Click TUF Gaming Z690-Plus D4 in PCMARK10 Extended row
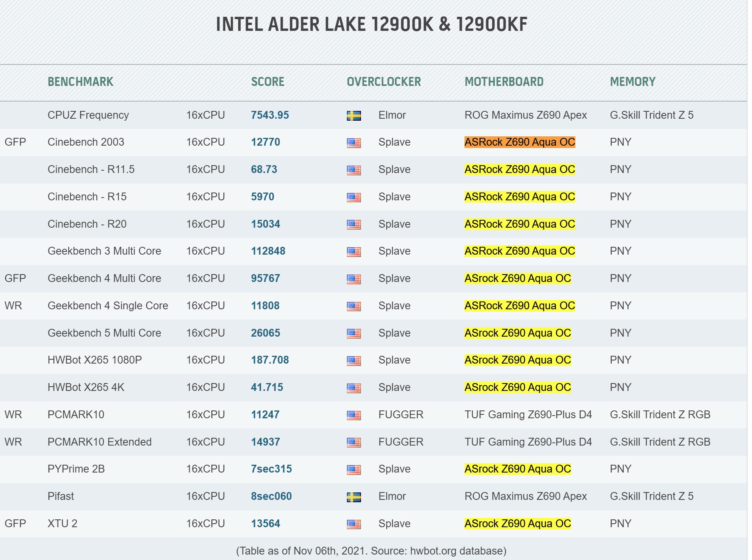 [528, 442]
